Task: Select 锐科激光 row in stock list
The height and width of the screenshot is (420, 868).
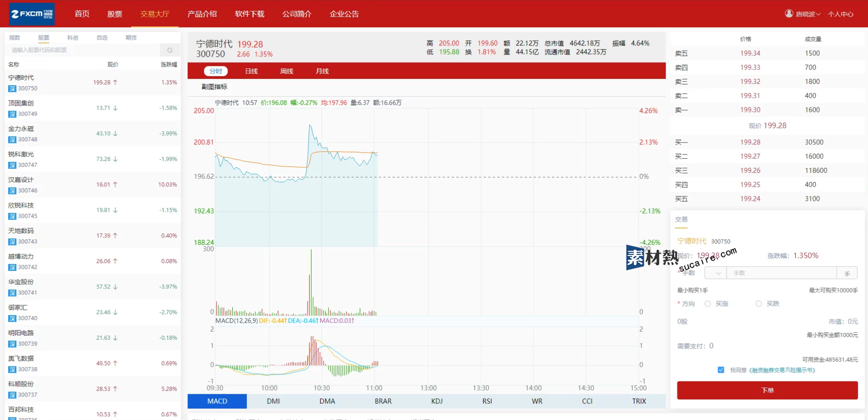Action: click(93, 160)
